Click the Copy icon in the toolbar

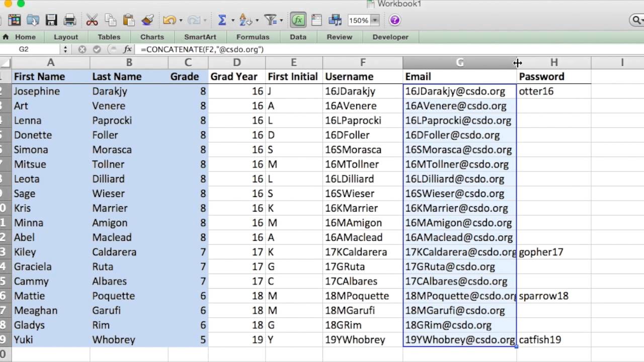point(110,20)
